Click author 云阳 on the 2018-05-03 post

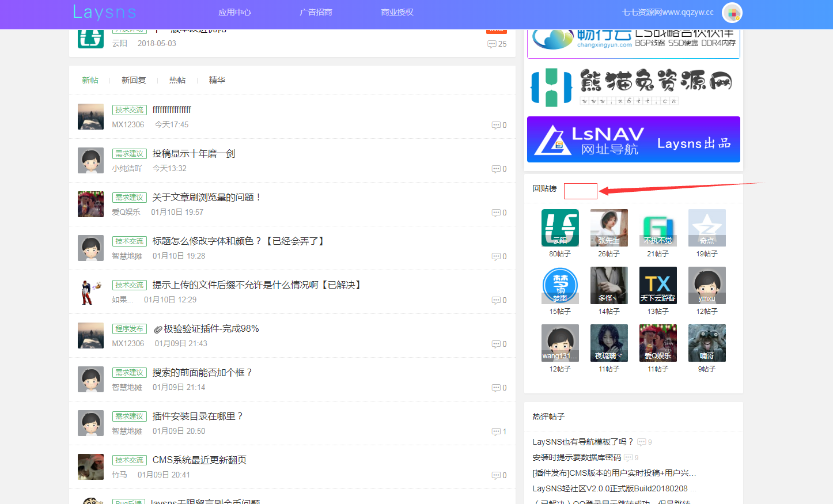[x=119, y=44]
